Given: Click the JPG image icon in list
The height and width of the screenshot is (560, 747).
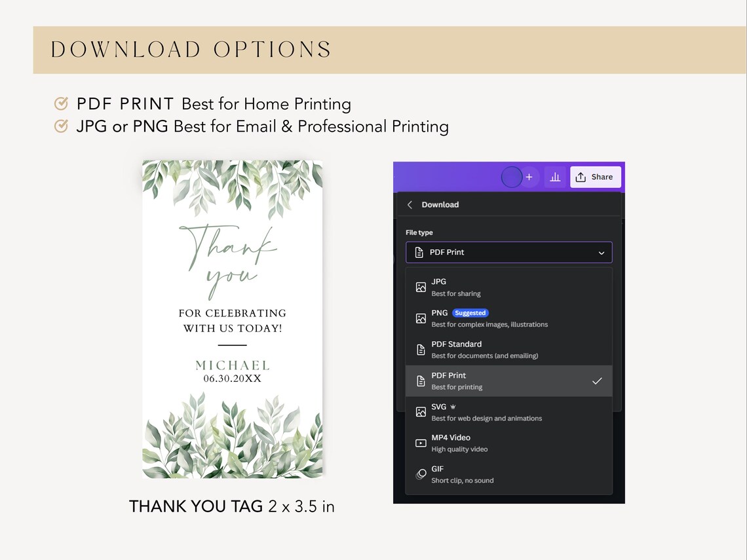Looking at the screenshot, I should (421, 287).
